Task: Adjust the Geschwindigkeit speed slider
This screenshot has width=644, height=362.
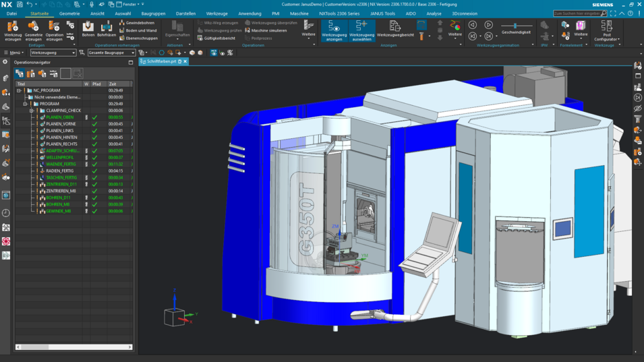Action: tap(516, 26)
